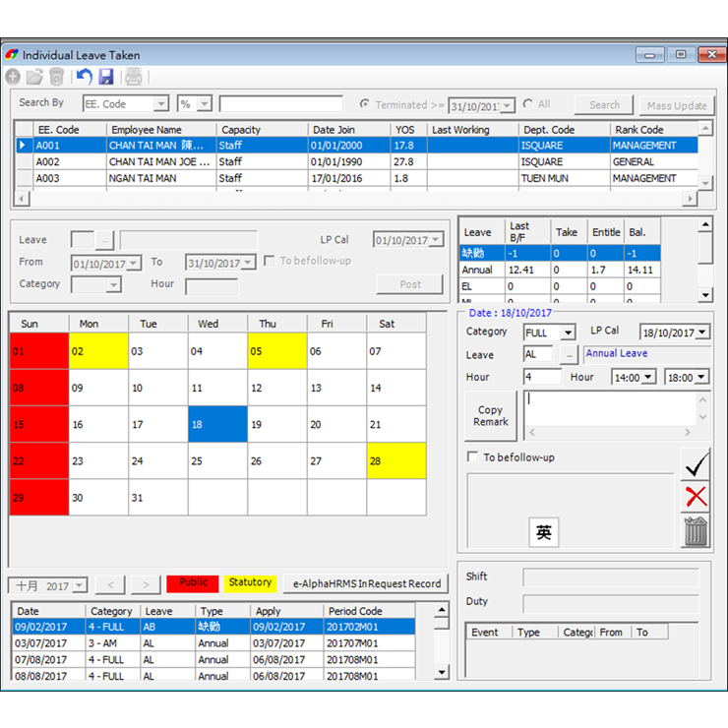728x728 pixels.
Task: Confirm leave entry with the checkmark
Action: point(696,464)
